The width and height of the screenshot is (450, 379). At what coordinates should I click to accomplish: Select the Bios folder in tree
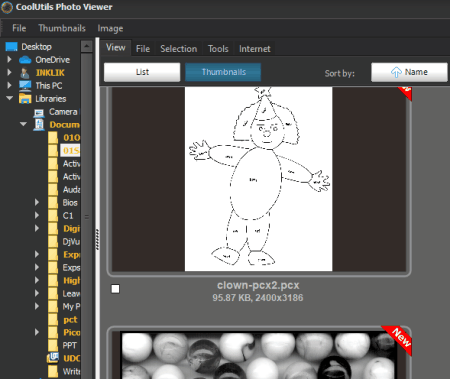(70, 203)
